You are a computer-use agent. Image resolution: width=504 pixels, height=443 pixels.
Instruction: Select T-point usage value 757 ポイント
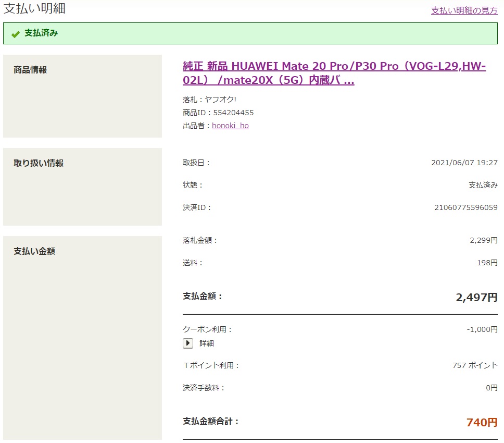coord(475,365)
